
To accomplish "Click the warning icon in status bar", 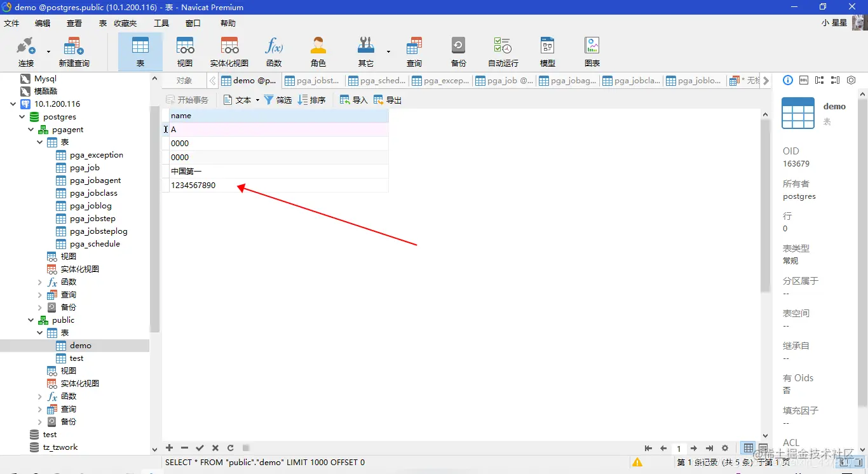I will click(x=637, y=463).
